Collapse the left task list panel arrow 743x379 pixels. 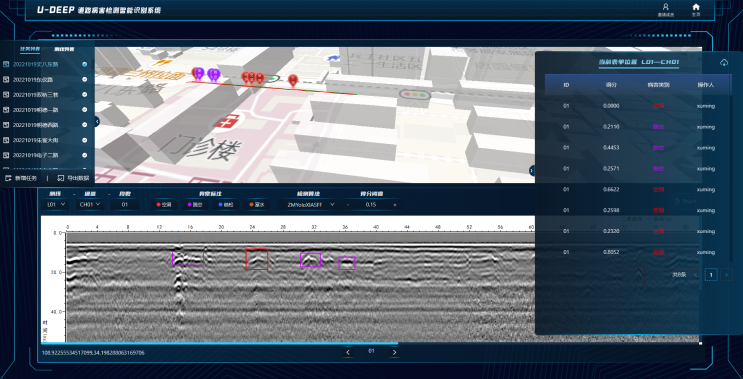coord(97,122)
